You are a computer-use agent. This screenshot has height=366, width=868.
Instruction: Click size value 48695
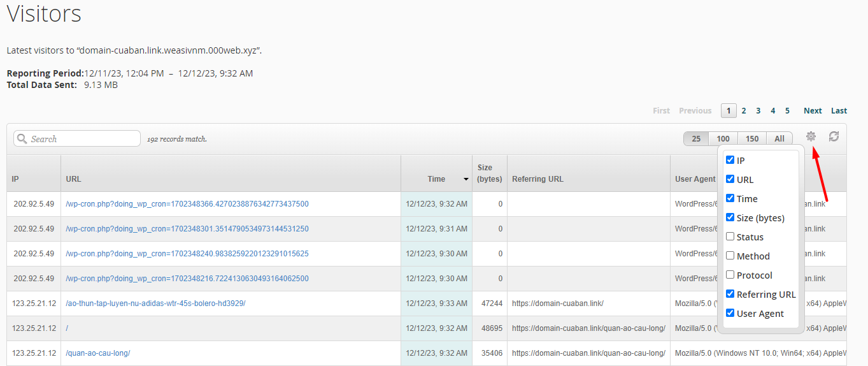point(492,328)
